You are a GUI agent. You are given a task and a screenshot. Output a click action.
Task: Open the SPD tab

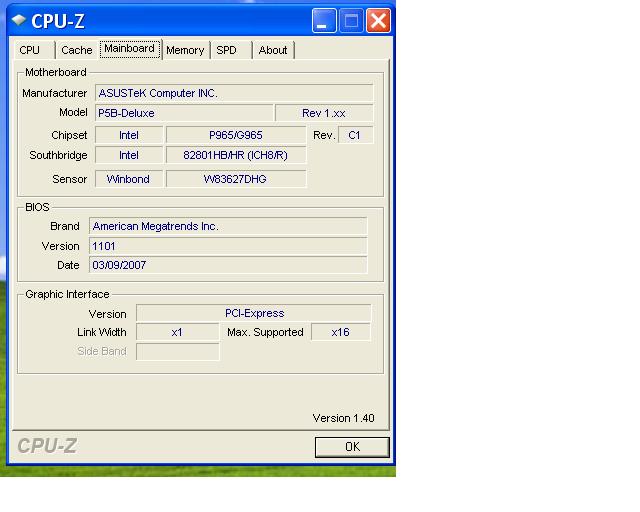coord(230,50)
